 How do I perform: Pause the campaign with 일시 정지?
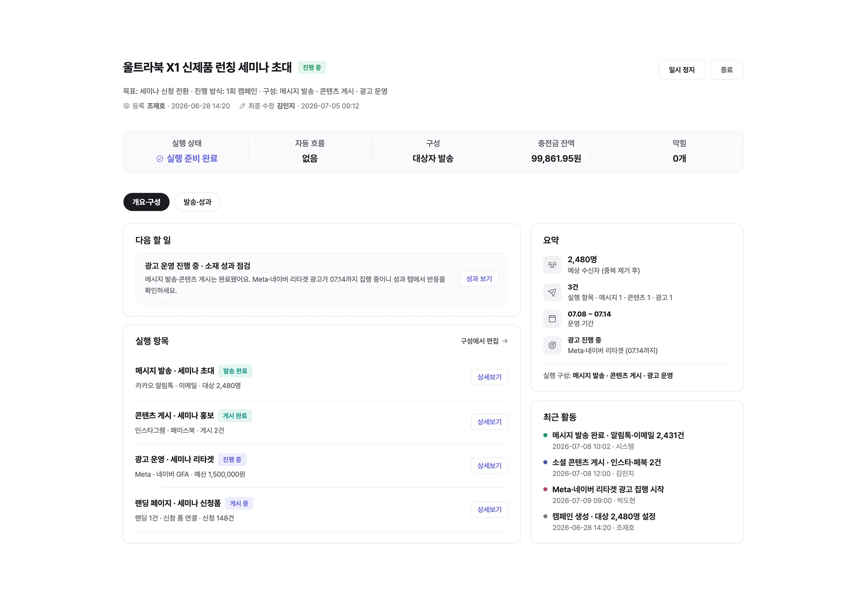click(682, 70)
